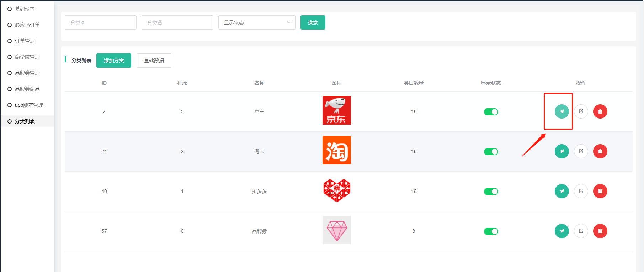Click the 添加分类 button
Viewport: 644px width, 272px height.
(114, 61)
